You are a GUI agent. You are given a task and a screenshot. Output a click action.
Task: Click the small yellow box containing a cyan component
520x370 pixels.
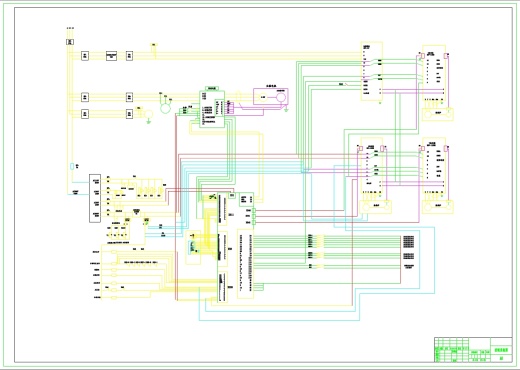193,247
